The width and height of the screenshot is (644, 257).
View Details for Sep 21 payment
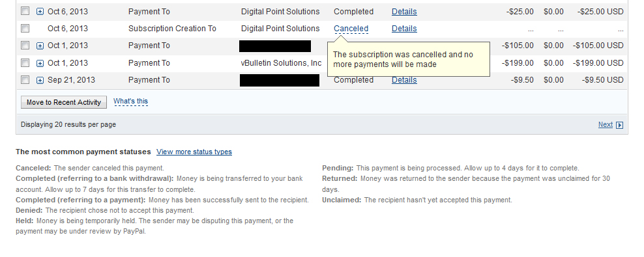404,80
